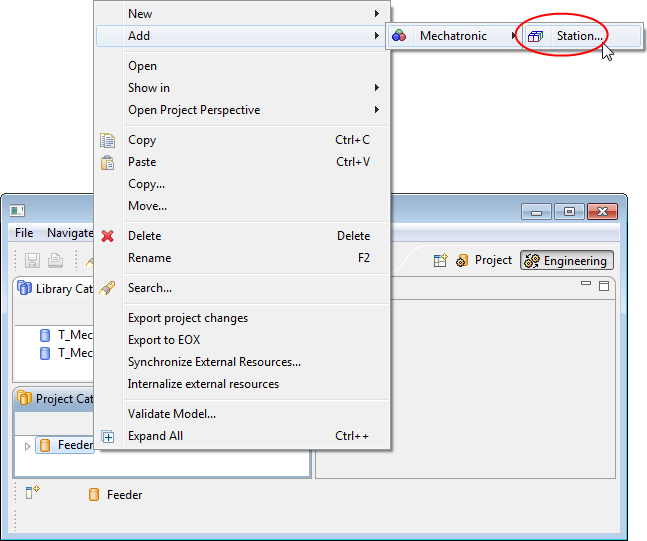The image size is (647, 541).
Task: Choose Paste from the context menu
Action: click(243, 162)
